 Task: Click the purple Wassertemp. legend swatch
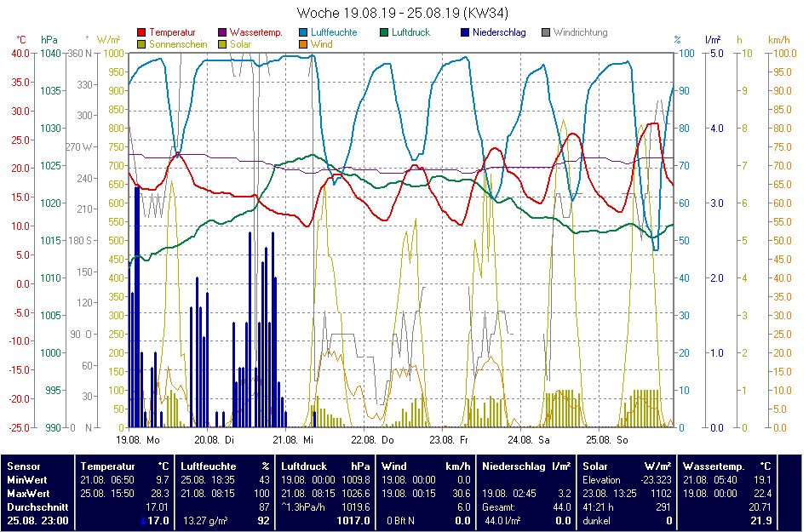[x=222, y=32]
